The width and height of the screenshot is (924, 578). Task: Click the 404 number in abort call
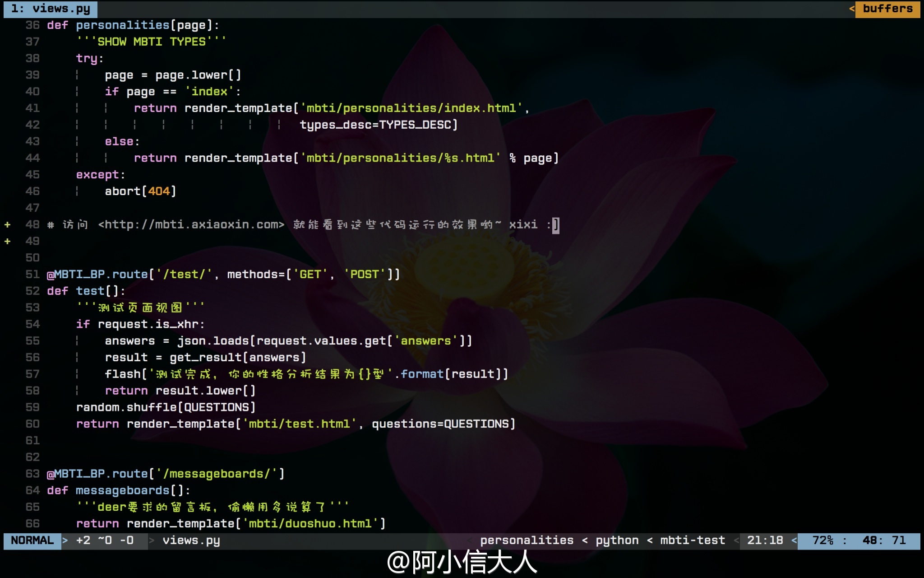(159, 191)
